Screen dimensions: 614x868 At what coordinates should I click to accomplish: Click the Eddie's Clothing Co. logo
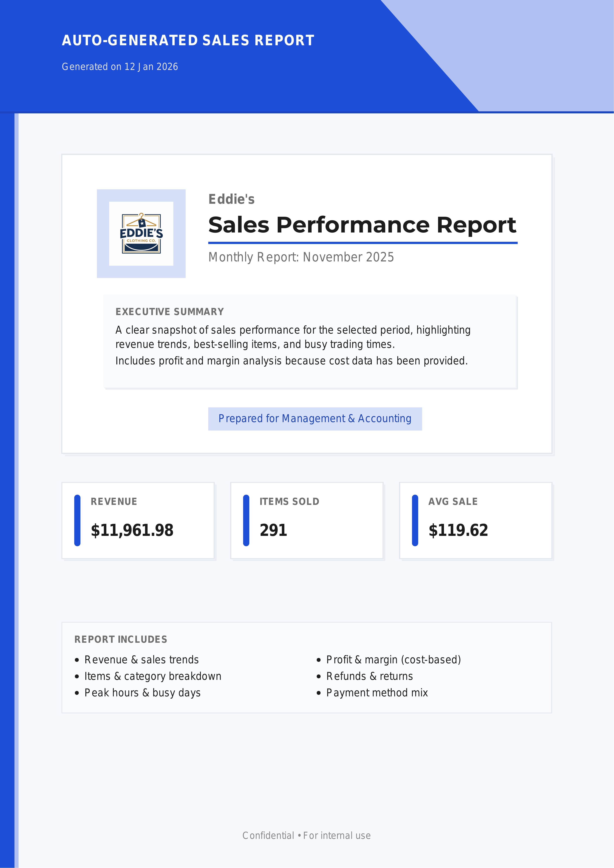click(x=141, y=233)
